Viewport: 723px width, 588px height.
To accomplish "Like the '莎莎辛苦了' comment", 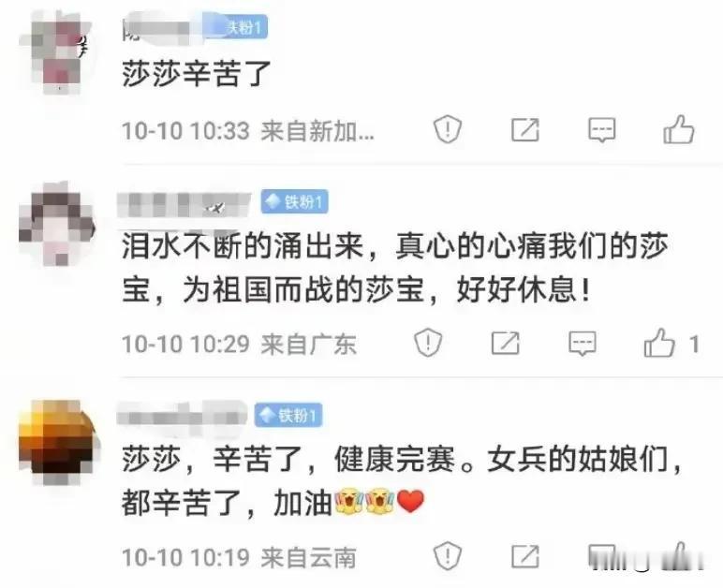I will (679, 129).
